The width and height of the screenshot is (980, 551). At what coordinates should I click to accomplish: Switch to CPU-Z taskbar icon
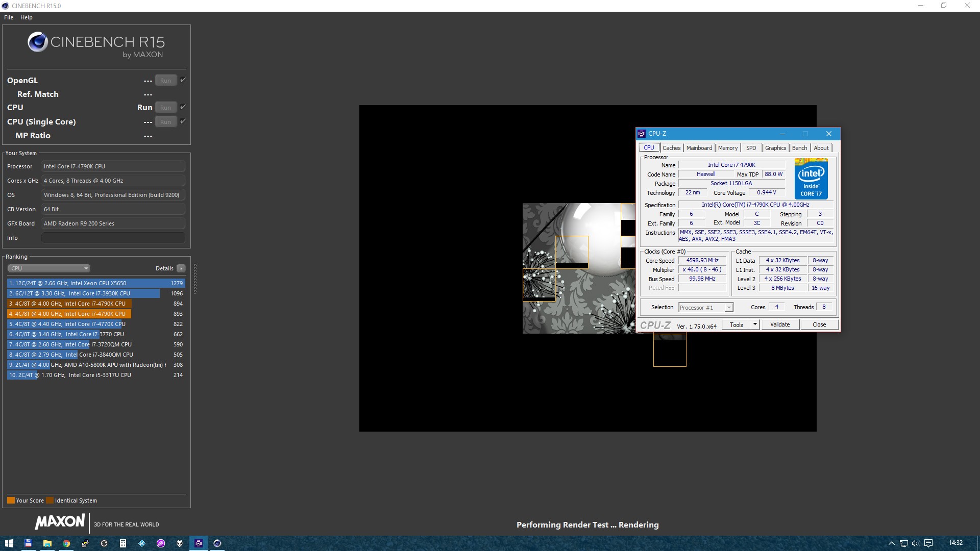[x=199, y=543]
